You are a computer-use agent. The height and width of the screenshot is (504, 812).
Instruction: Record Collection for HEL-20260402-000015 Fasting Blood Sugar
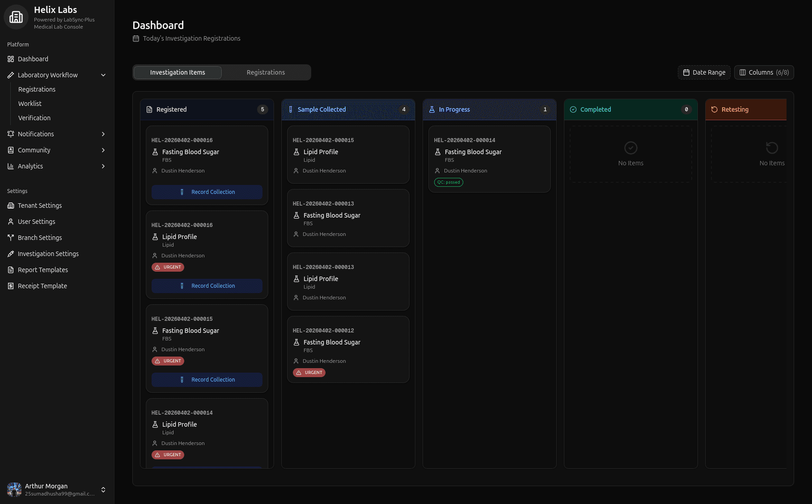coord(207,380)
